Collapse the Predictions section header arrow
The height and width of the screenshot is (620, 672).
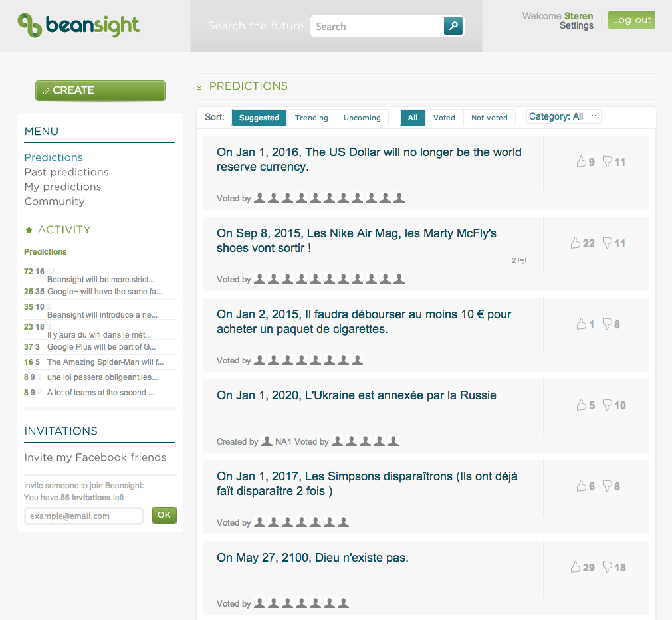pos(199,86)
